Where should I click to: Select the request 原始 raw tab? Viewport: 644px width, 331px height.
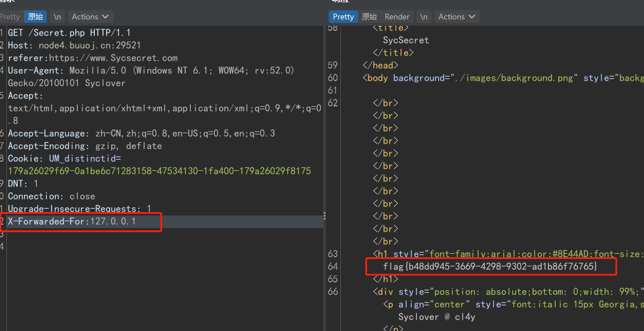tap(35, 17)
